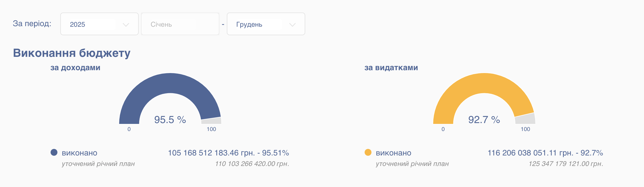
Task: Click the gray remainder of the income gauge
Action: pos(211,121)
